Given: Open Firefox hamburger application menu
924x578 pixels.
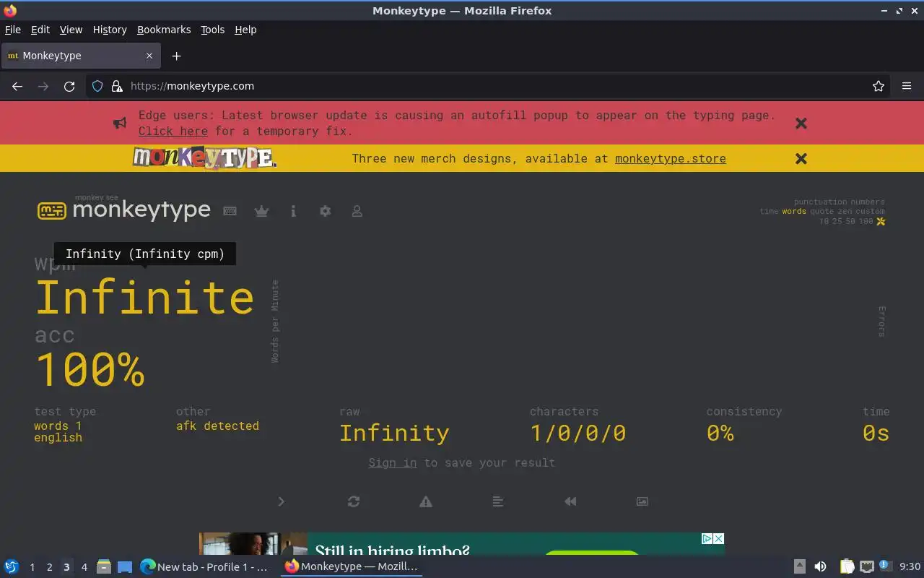Looking at the screenshot, I should click(x=907, y=86).
